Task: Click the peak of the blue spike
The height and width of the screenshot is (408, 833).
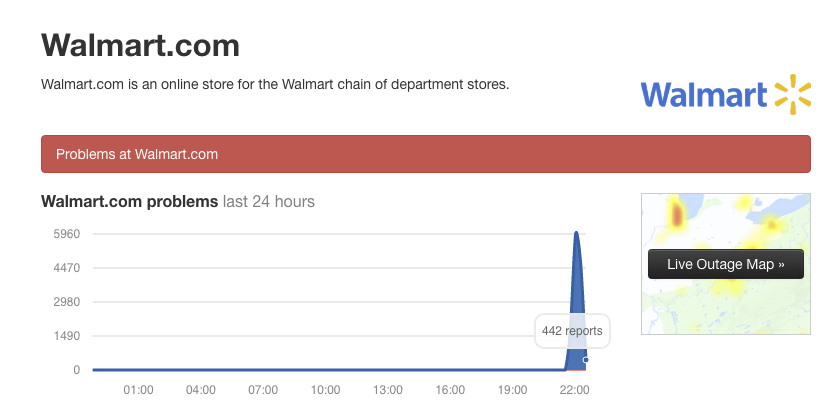Action: [x=576, y=234]
